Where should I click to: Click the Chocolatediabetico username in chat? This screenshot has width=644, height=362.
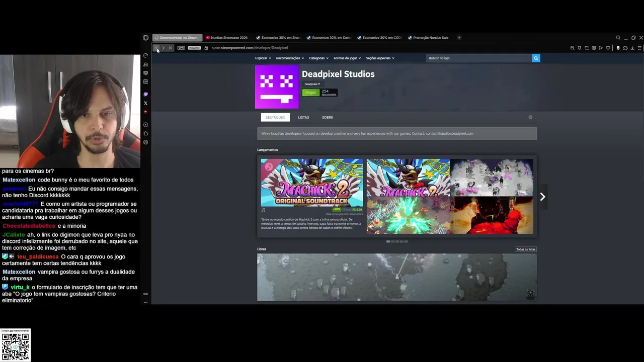(29, 226)
